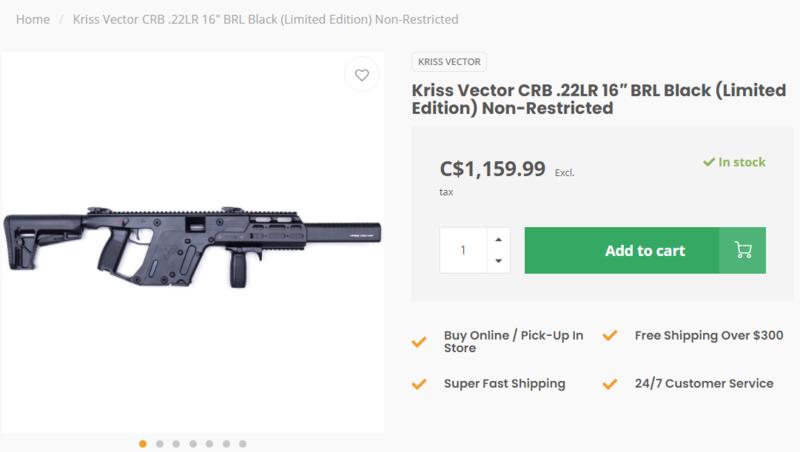Go to the third carousel image dot
The image size is (800, 452).
tap(176, 443)
